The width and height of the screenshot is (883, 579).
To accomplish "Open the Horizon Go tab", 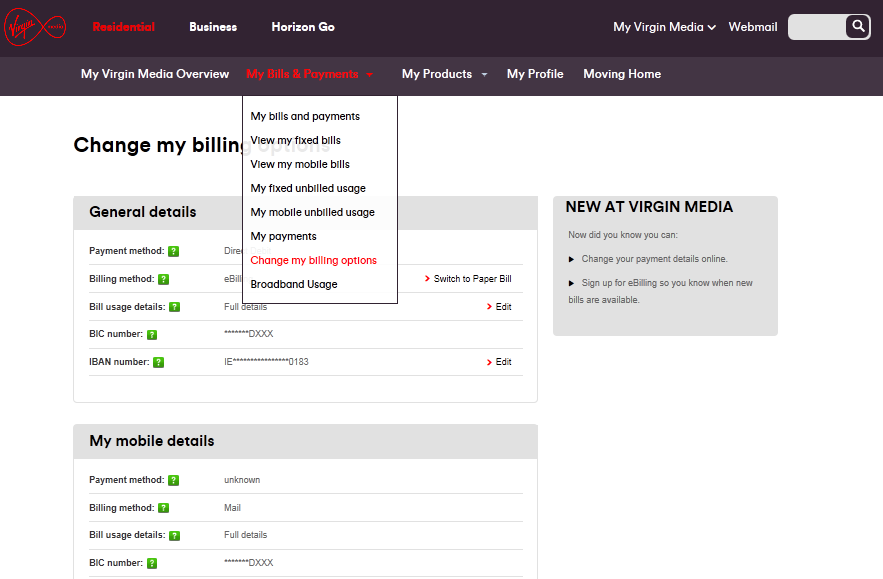I will [x=303, y=27].
